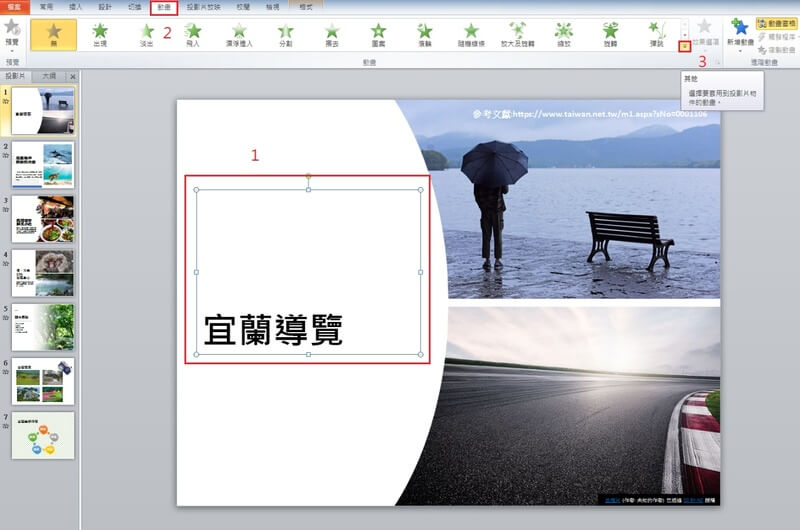Image resolution: width=800 pixels, height=530 pixels.
Task: Switch to the 格式 (Format) contextual tab
Action: 306,7
